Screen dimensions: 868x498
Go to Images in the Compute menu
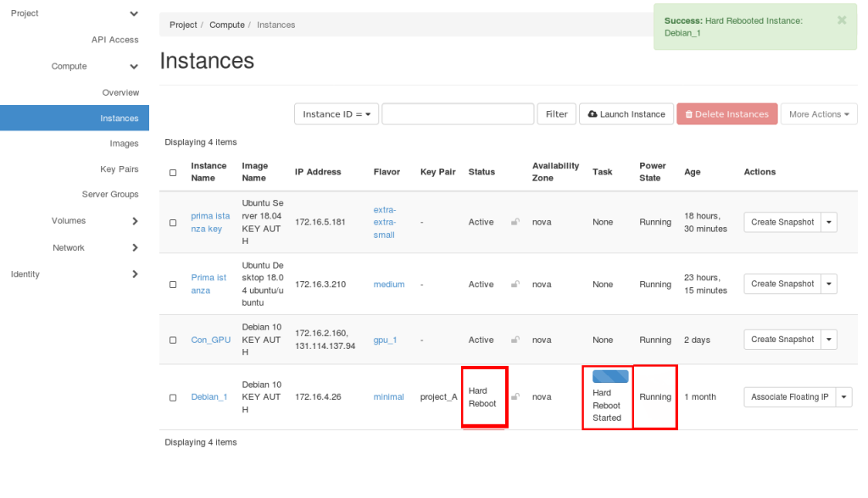[124, 144]
